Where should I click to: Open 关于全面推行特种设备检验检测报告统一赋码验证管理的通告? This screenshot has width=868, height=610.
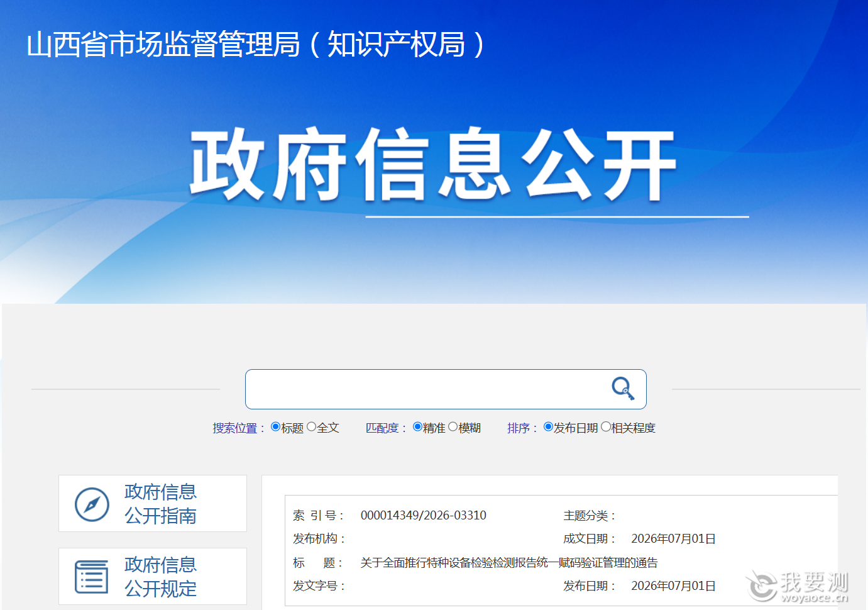coord(509,563)
